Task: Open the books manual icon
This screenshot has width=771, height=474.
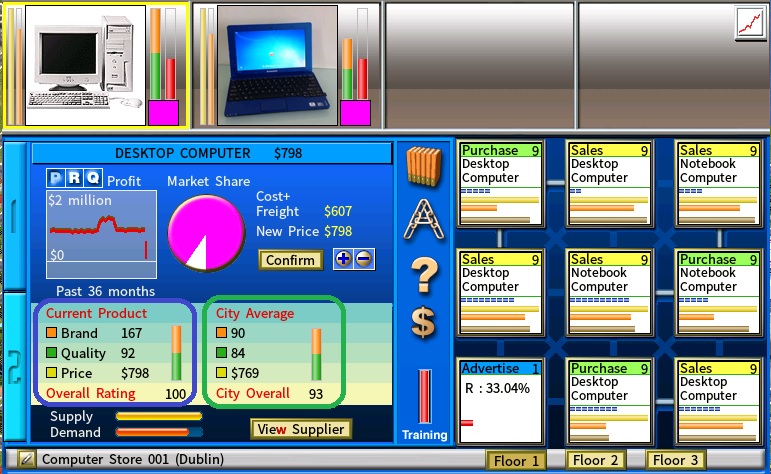Action: [424, 166]
